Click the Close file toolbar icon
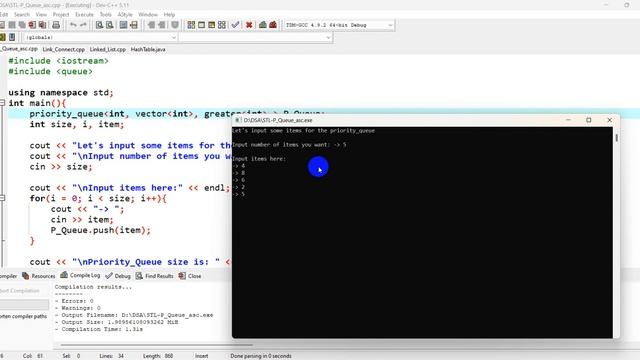This screenshot has width=640, height=360. click(32, 25)
